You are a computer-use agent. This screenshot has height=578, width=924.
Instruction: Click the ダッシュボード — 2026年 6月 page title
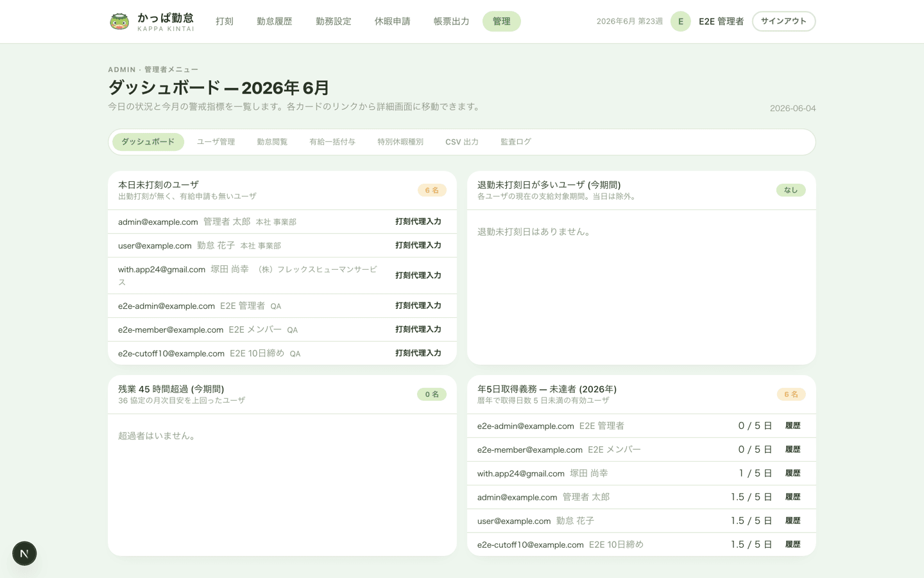219,87
